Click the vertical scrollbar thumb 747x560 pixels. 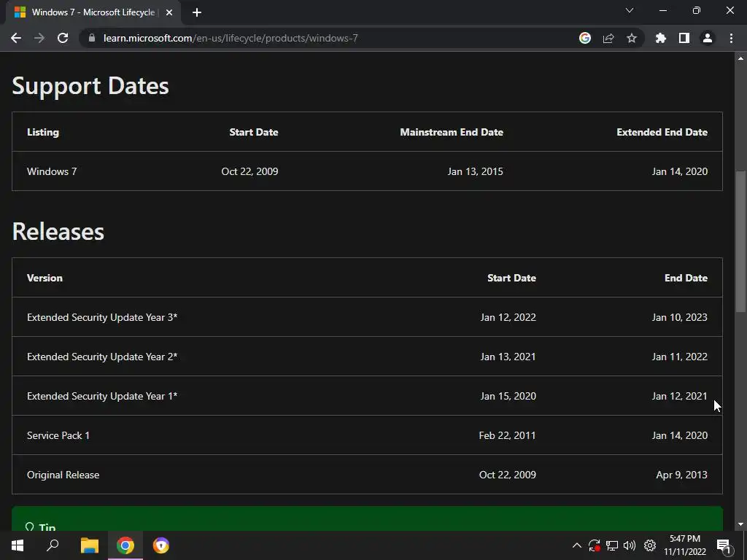click(740, 241)
